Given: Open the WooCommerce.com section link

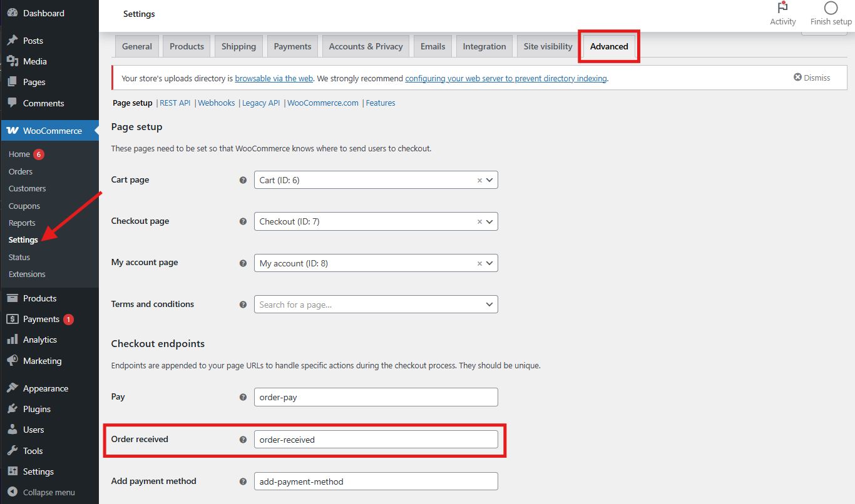Looking at the screenshot, I should click(x=323, y=103).
